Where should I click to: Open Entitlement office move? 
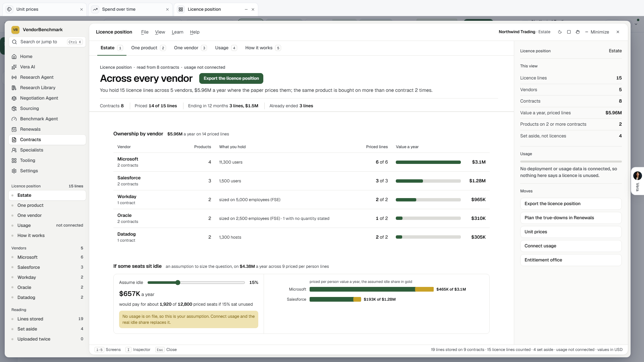pos(571,260)
